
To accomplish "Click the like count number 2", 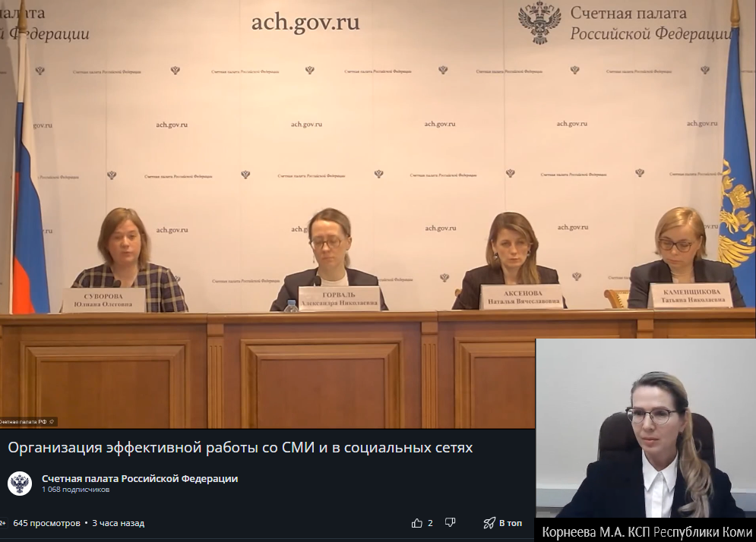I will click(x=430, y=523).
